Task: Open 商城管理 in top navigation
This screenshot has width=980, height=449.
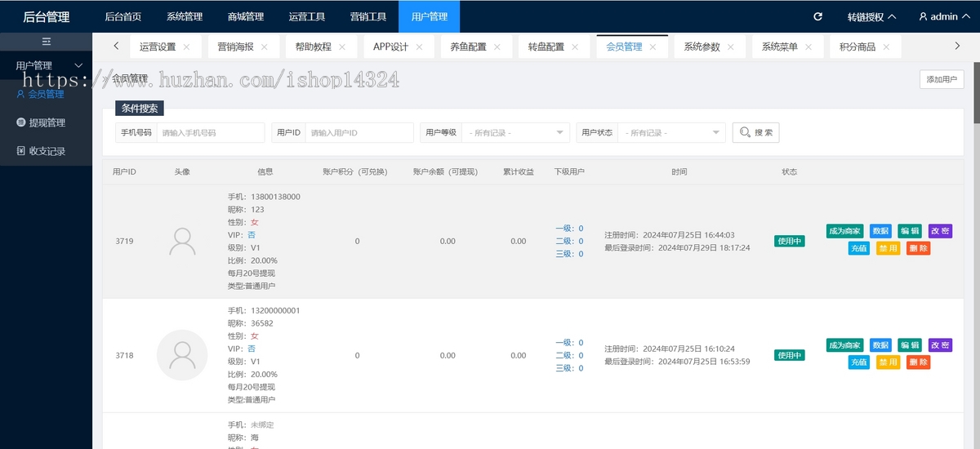Action: click(246, 16)
